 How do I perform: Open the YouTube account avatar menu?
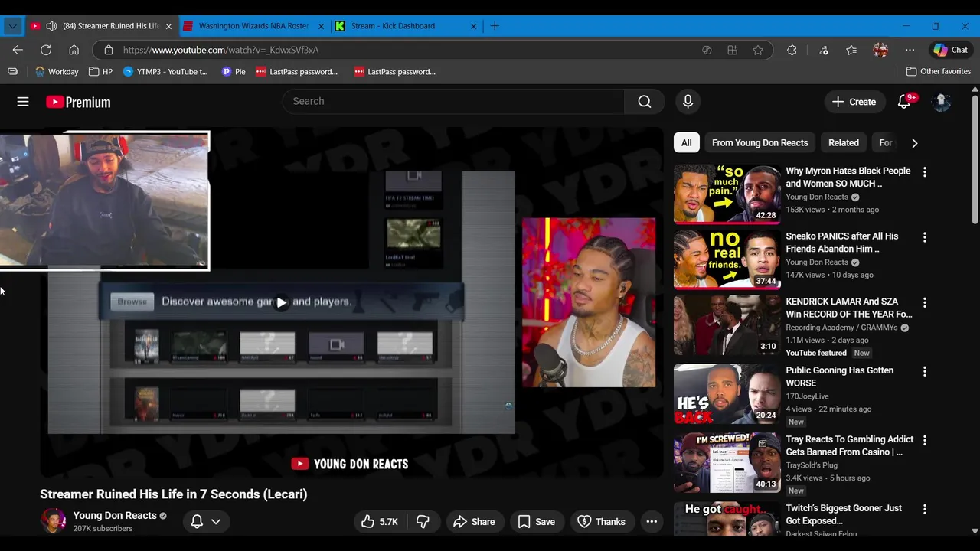tap(942, 102)
